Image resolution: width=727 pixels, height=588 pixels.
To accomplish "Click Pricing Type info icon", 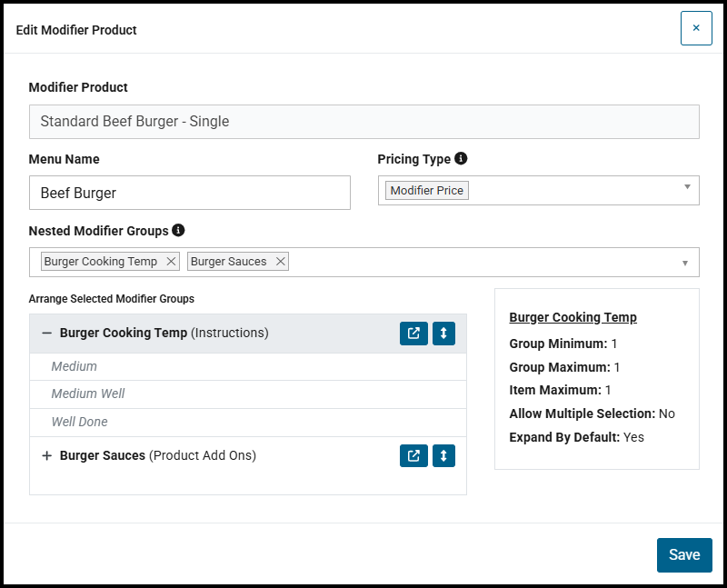I will pos(461,158).
